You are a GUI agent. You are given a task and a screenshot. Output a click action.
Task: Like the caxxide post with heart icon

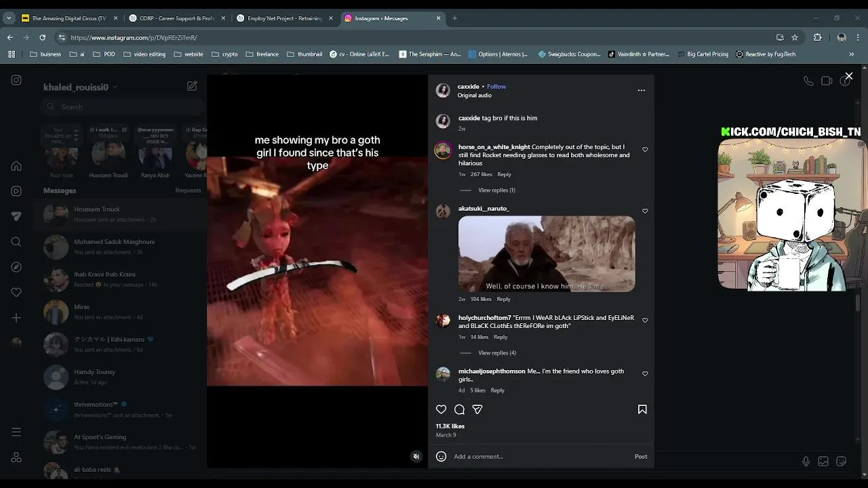[441, 409]
